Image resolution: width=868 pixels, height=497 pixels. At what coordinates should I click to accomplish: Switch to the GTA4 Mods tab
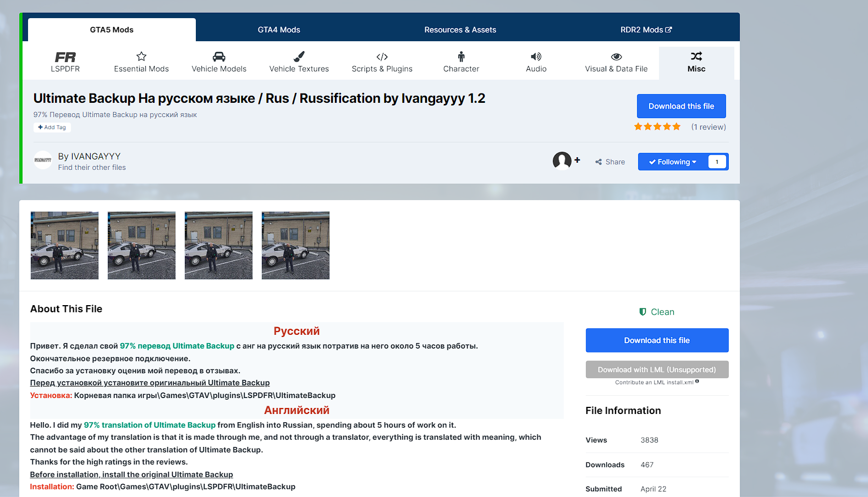click(x=279, y=30)
